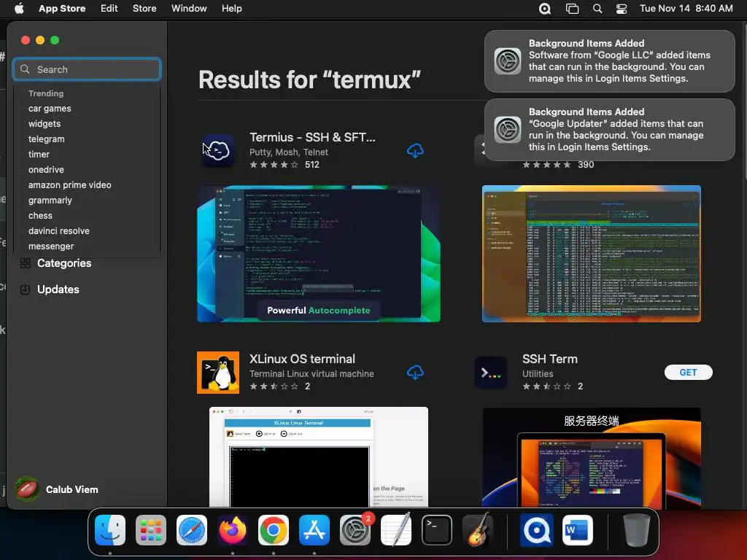Select trending search 'messenger'
Screen dimensions: 747x560
pos(51,246)
